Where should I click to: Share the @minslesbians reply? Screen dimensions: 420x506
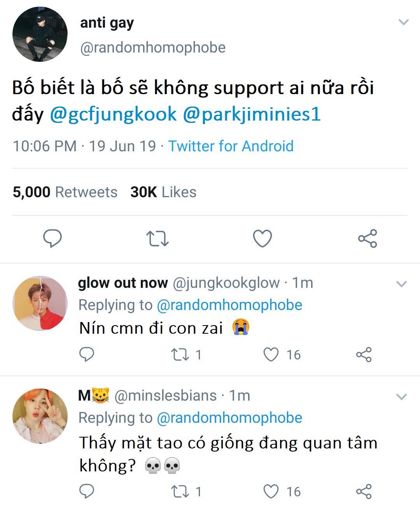pyautogui.click(x=364, y=491)
